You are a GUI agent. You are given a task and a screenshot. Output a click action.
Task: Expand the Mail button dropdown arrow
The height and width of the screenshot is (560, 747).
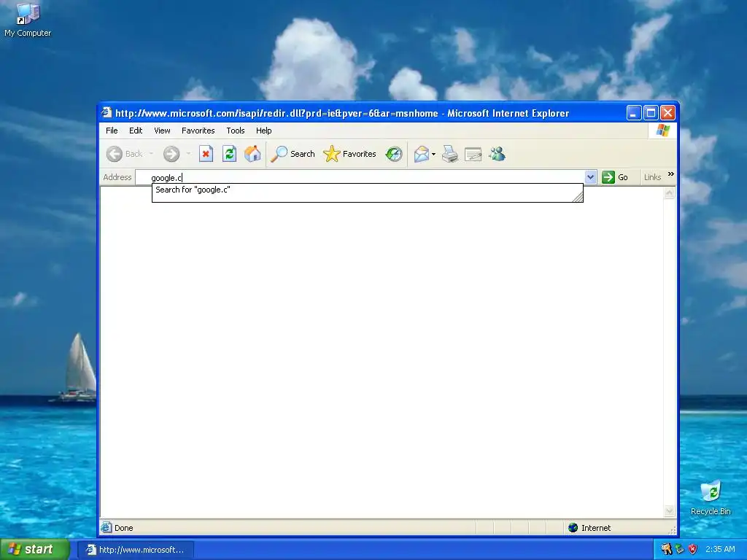tap(433, 154)
